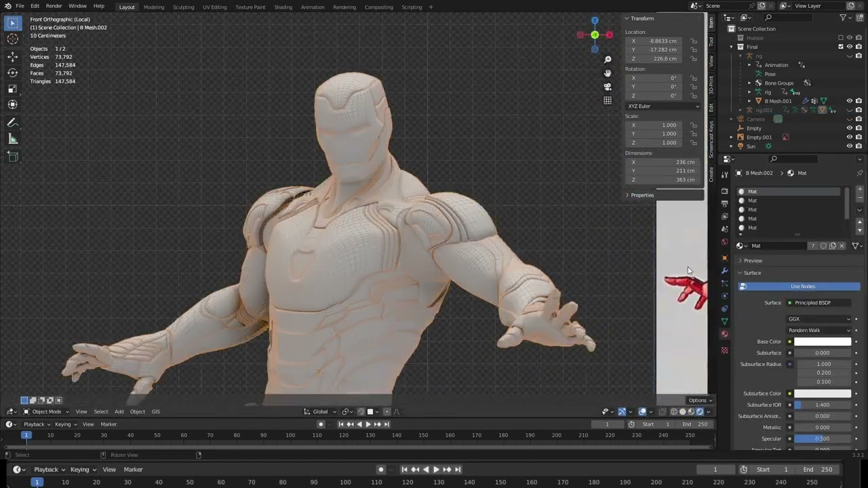Click the Subsurface Color swatch
The width and height of the screenshot is (868, 488).
pyautogui.click(x=823, y=393)
